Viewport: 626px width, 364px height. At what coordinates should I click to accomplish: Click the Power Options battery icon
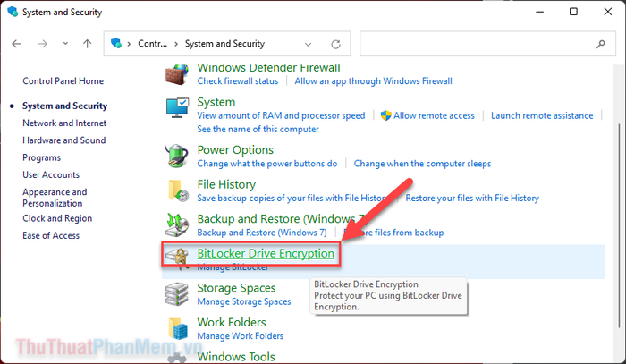click(176, 156)
